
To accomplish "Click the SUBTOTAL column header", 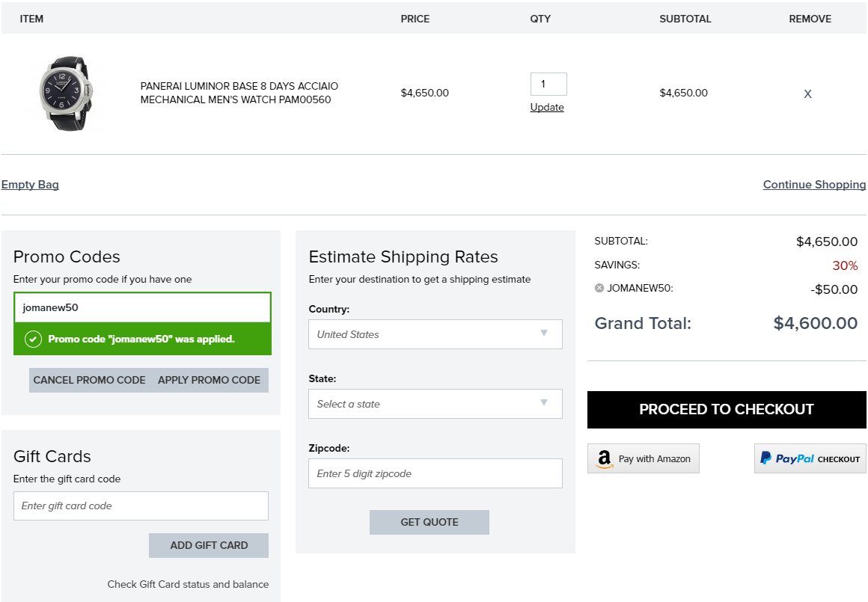I will pyautogui.click(x=685, y=19).
